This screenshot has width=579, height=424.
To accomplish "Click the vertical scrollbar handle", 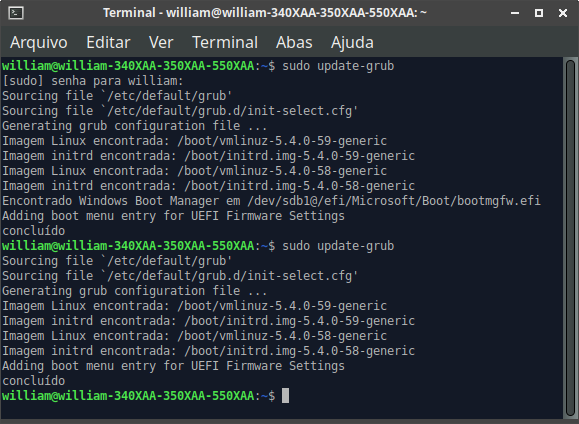I will [571, 238].
